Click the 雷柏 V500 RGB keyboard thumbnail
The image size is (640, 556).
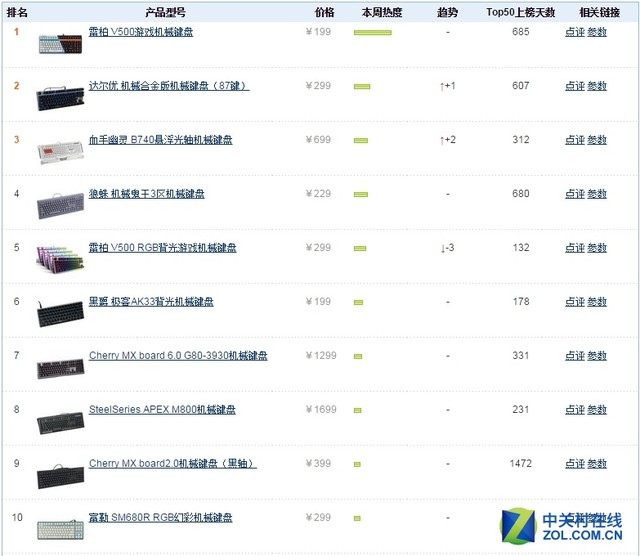point(60,259)
